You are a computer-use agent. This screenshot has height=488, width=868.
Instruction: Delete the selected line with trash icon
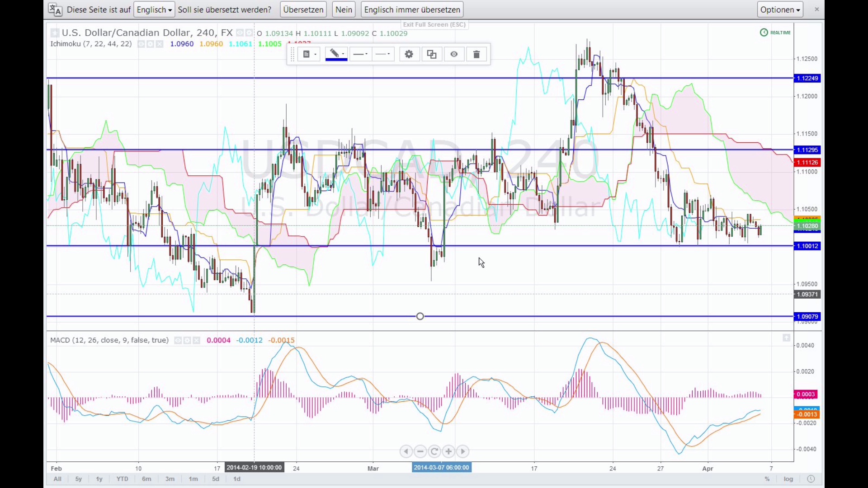coord(476,55)
